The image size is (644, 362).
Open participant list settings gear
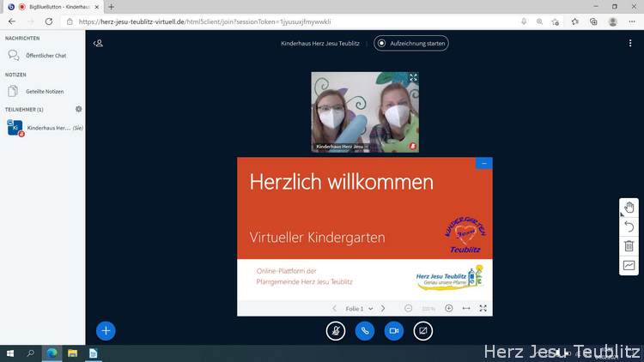coord(78,110)
